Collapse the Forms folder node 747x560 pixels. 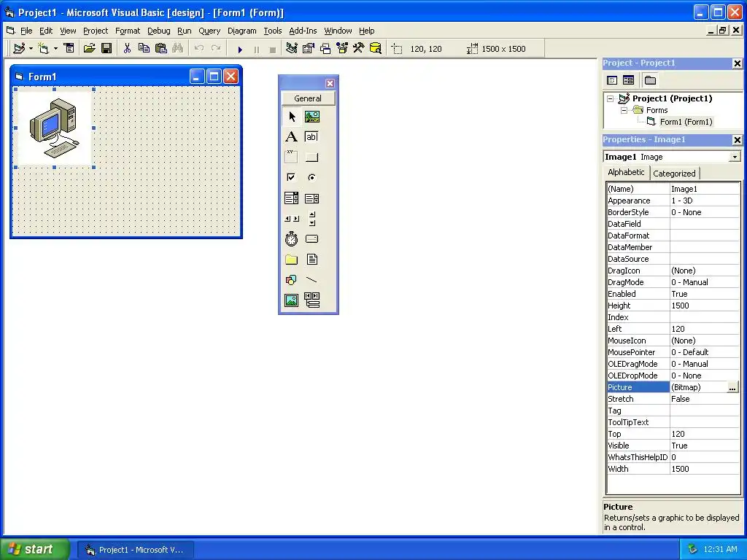[x=624, y=110]
